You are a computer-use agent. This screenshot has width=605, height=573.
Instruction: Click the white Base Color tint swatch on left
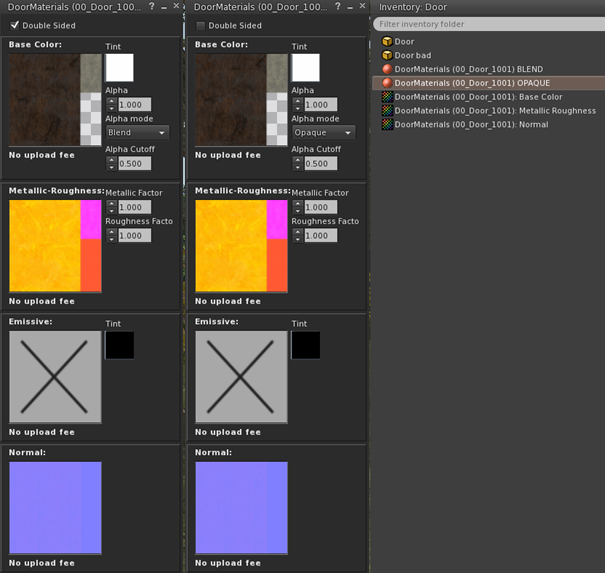coord(119,68)
